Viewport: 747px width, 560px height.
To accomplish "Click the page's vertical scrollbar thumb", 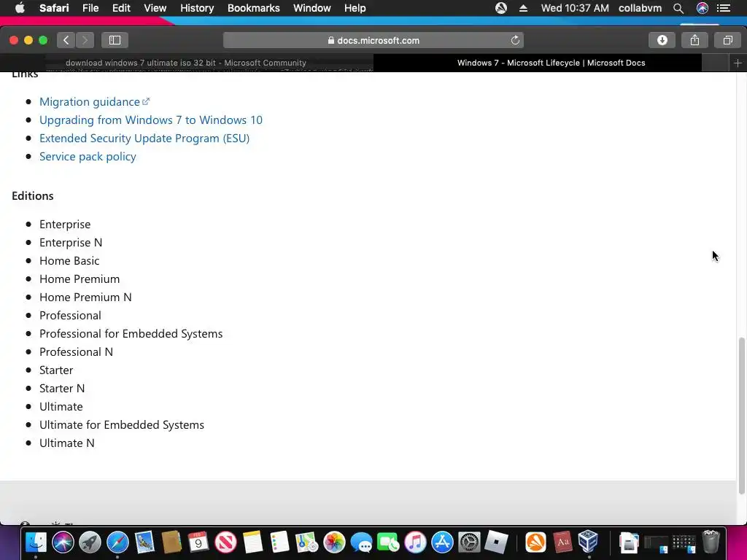I will pyautogui.click(x=741, y=415).
